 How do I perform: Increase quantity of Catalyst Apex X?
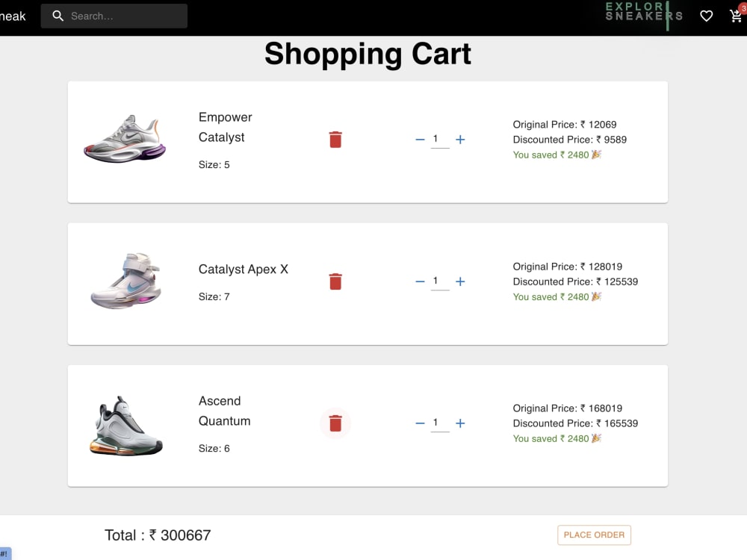click(x=460, y=281)
